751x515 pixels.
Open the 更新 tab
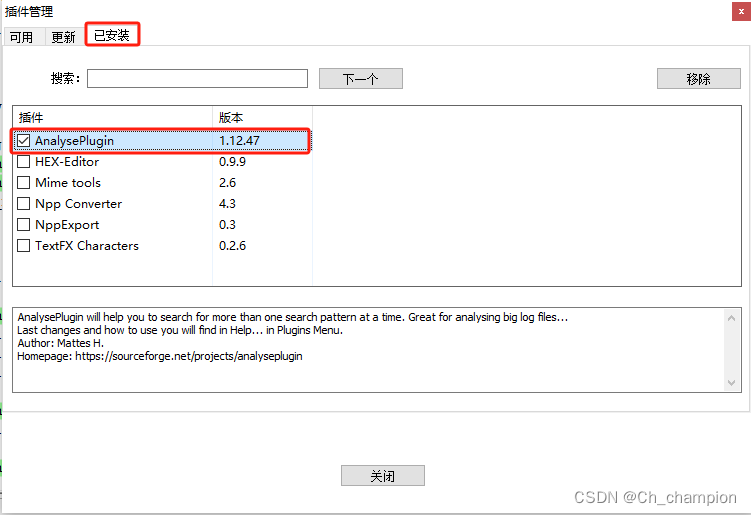pyautogui.click(x=64, y=37)
